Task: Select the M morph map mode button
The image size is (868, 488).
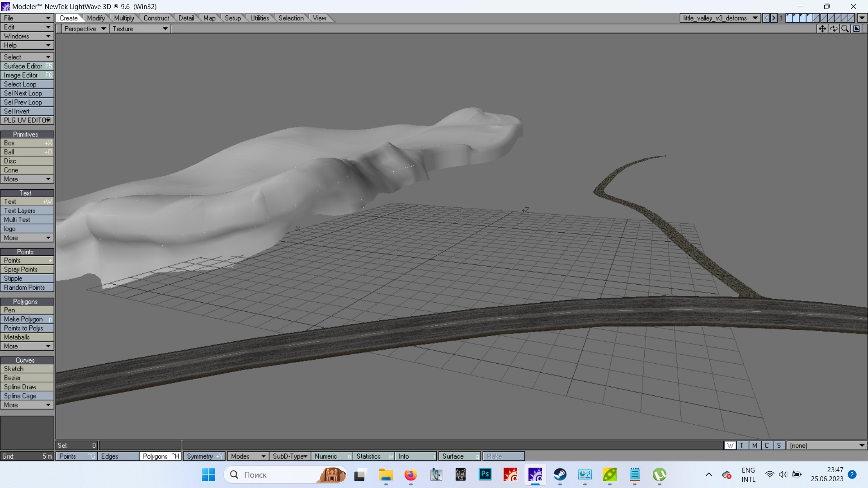Action: 754,446
